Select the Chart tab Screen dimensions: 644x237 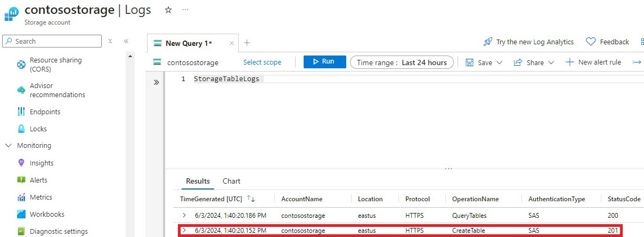tap(231, 181)
